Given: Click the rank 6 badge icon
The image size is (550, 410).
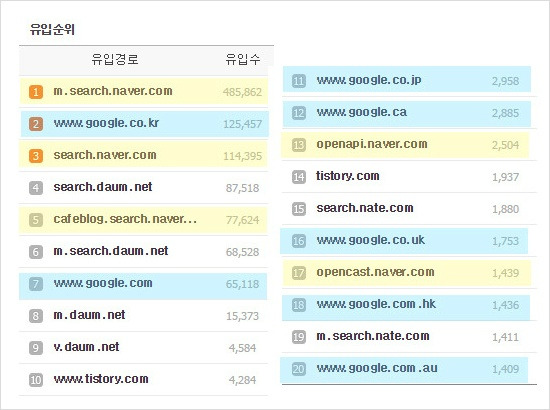Looking at the screenshot, I should pyautogui.click(x=36, y=252).
